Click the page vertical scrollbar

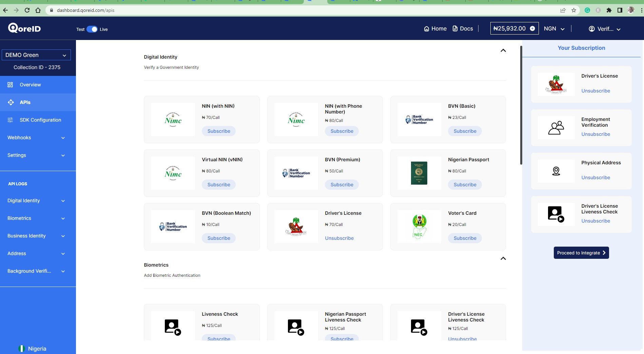[521, 105]
